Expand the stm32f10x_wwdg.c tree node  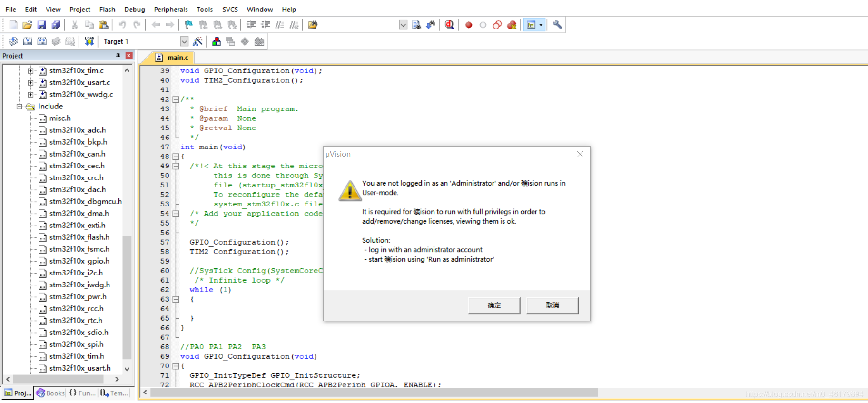(x=30, y=95)
